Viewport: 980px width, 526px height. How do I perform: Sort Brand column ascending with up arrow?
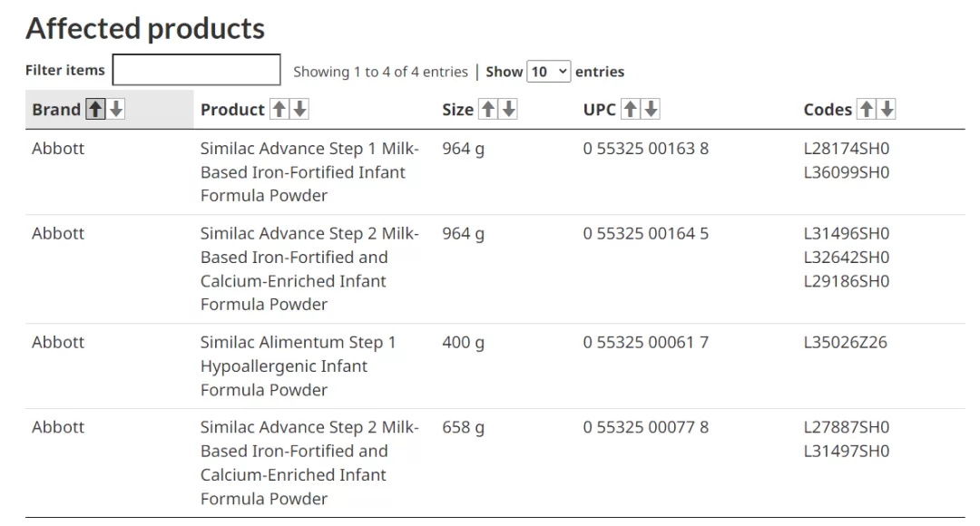point(95,110)
